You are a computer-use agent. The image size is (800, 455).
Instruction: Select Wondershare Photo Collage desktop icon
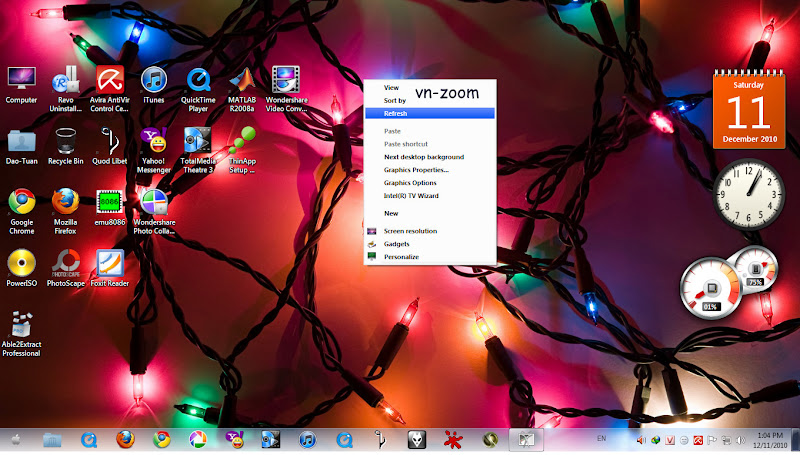154,212
